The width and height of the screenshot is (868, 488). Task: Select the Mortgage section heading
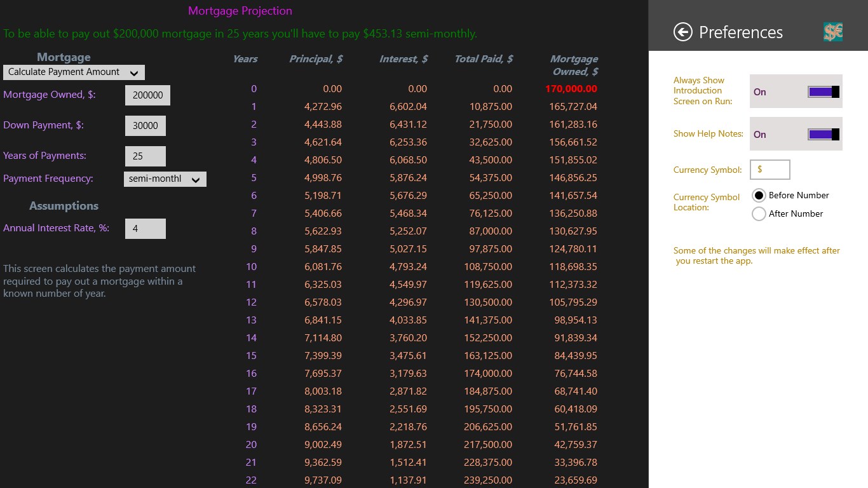(64, 57)
